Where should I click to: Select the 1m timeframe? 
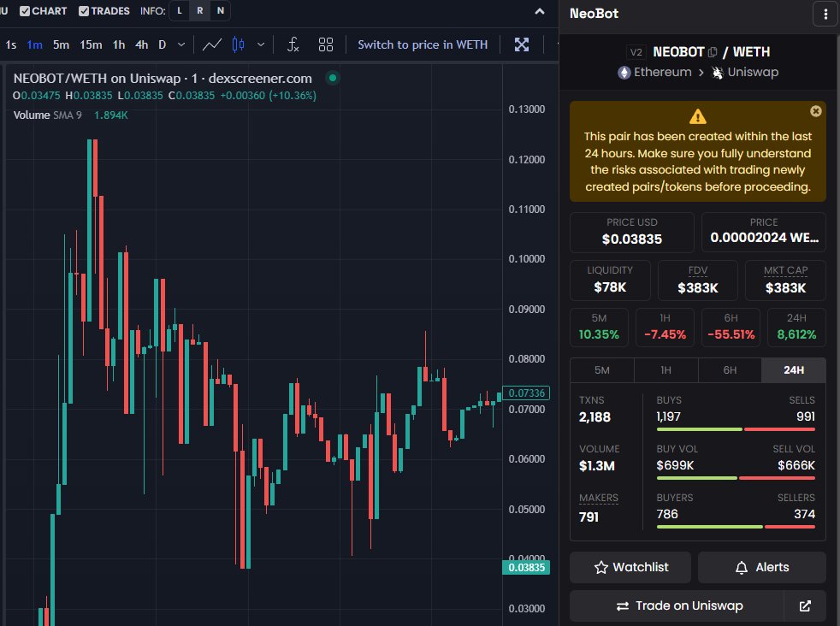coord(35,45)
